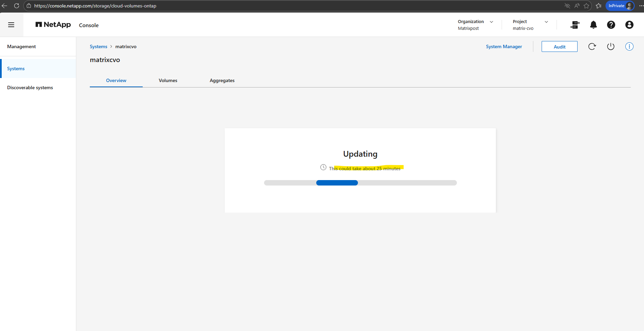Click the Audit button
The width and height of the screenshot is (644, 331).
pyautogui.click(x=560, y=46)
